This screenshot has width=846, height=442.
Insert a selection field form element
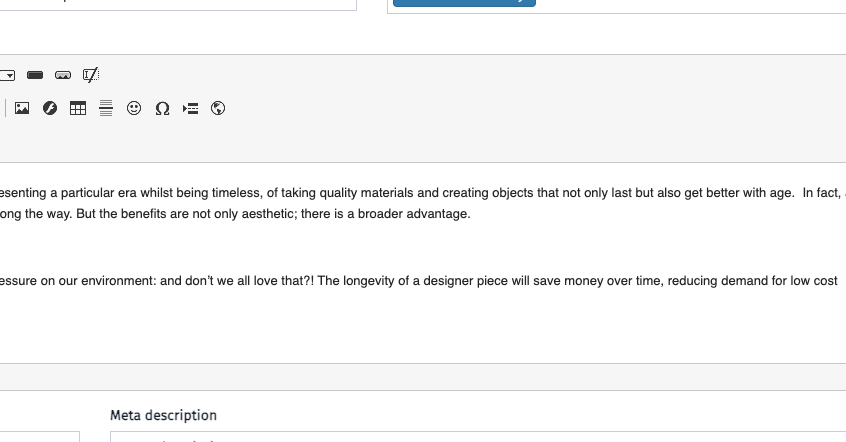(x=8, y=75)
